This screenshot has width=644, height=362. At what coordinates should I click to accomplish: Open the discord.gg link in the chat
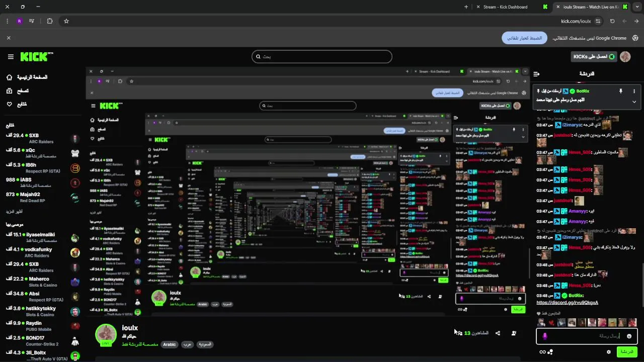pos(568,303)
